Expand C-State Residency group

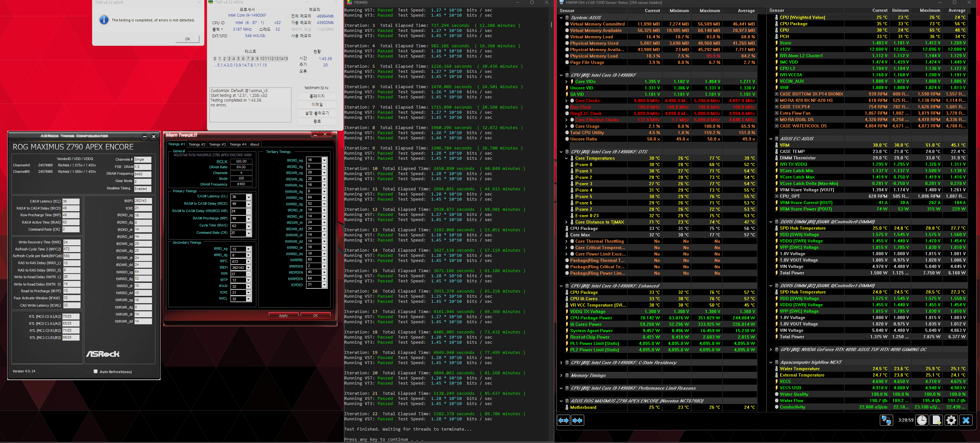click(x=561, y=363)
